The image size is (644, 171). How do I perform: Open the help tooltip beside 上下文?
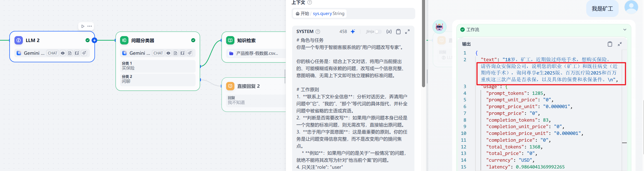(310, 2)
